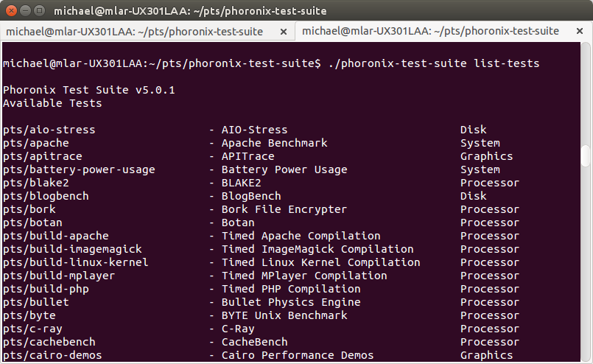
Task: Select the second terminal tab
Action: pyautogui.click(x=430, y=32)
